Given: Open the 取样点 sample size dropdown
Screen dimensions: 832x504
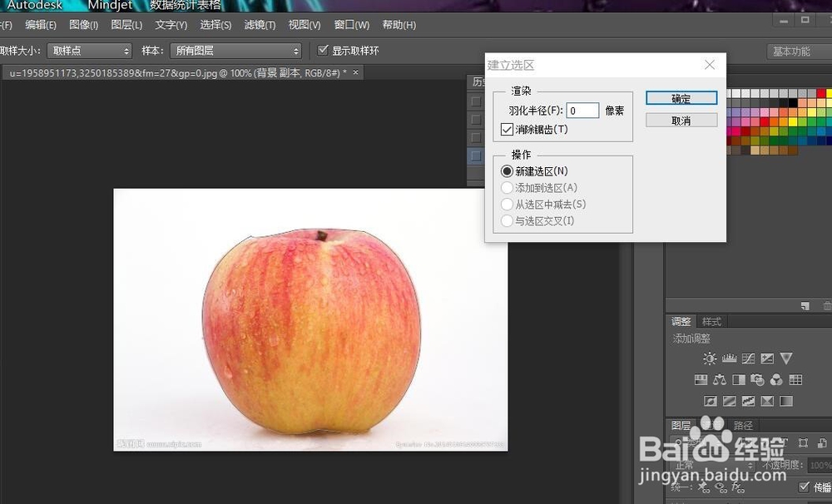Looking at the screenshot, I should [x=89, y=50].
